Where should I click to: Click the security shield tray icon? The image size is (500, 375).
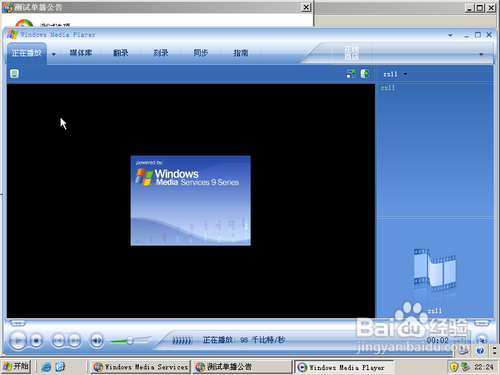[454, 367]
